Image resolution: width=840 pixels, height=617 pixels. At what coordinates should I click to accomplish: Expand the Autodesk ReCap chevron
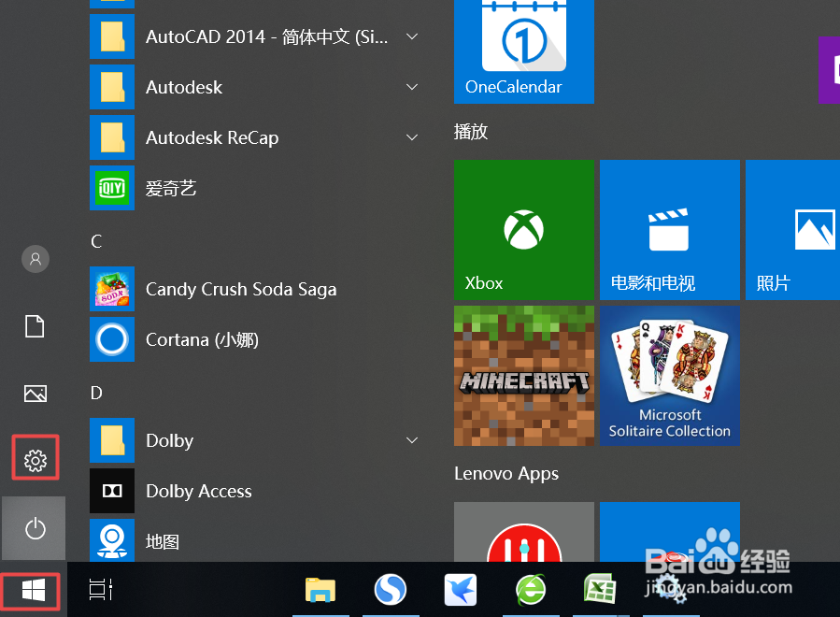pos(412,137)
